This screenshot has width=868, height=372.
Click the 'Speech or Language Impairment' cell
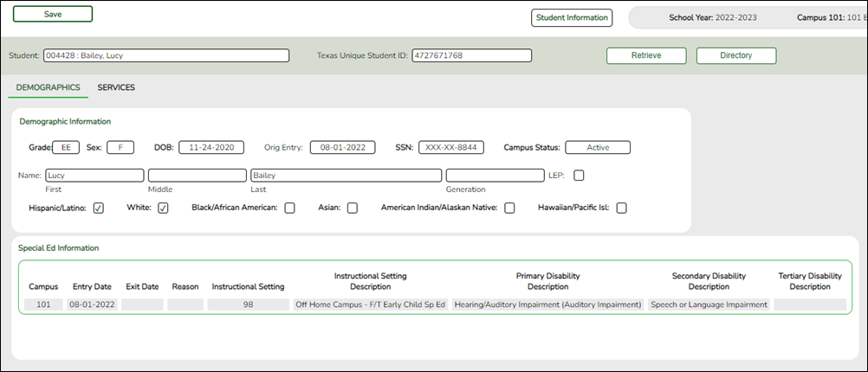pos(709,305)
